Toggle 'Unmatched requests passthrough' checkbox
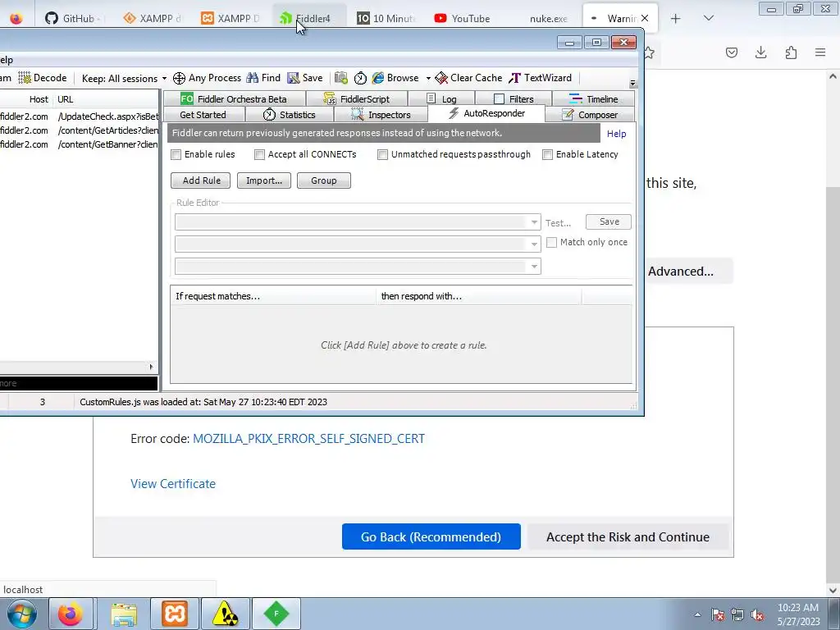Screen dimensions: 840x630 (x=382, y=155)
